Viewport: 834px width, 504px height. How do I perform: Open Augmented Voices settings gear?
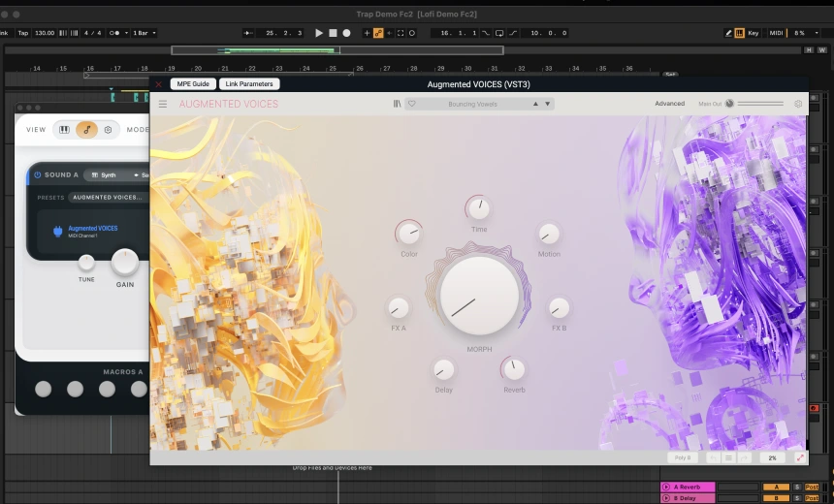coord(798,104)
